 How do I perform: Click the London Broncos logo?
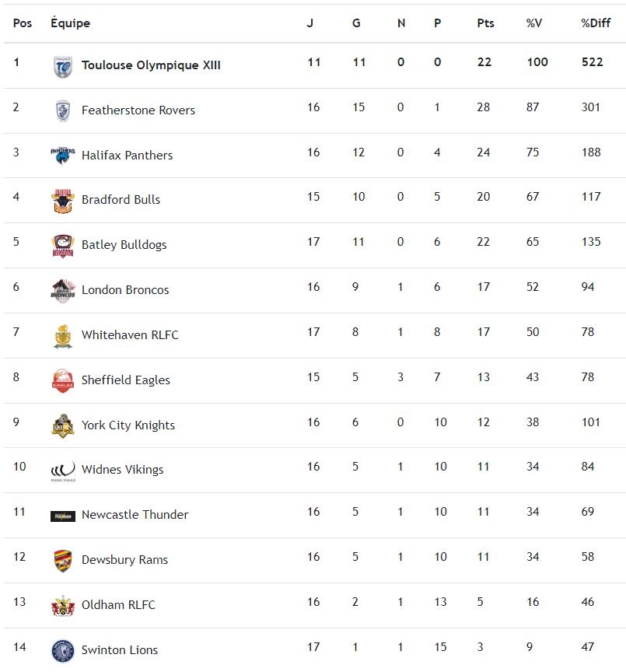[63, 290]
